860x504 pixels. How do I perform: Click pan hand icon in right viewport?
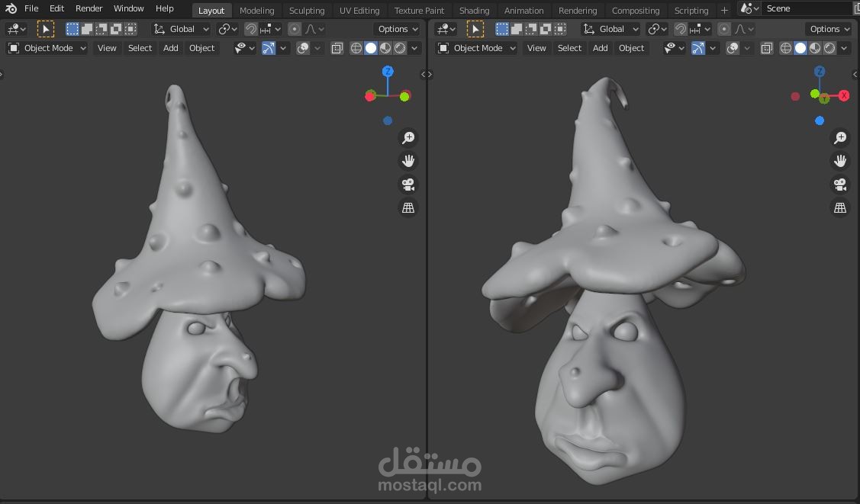click(839, 161)
